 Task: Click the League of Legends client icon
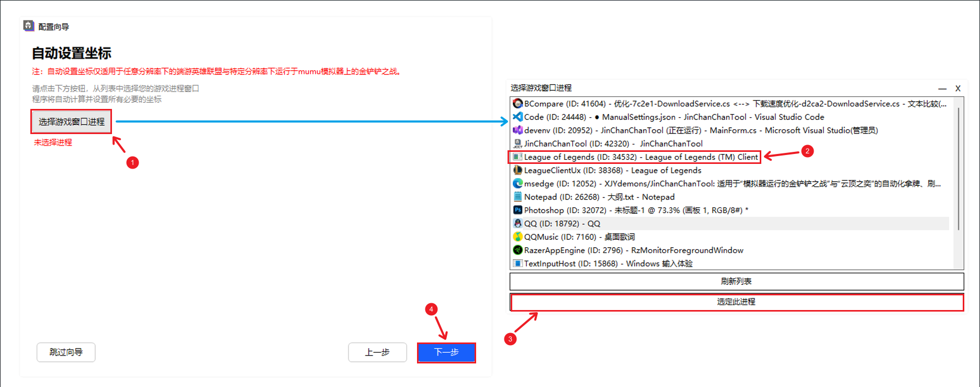click(517, 157)
